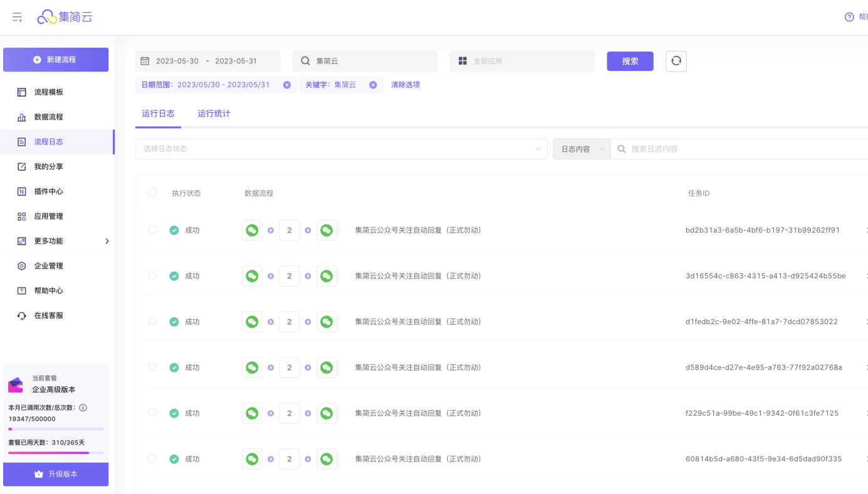Screen dimensions: 868x494
Task: Click the 在线客服 headset icon
Action: pos(21,315)
